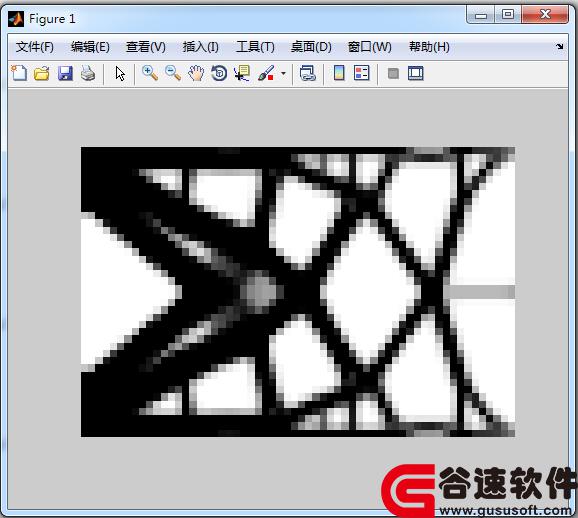Click the Brush data tool
The height and width of the screenshot is (518, 578).
point(266,73)
